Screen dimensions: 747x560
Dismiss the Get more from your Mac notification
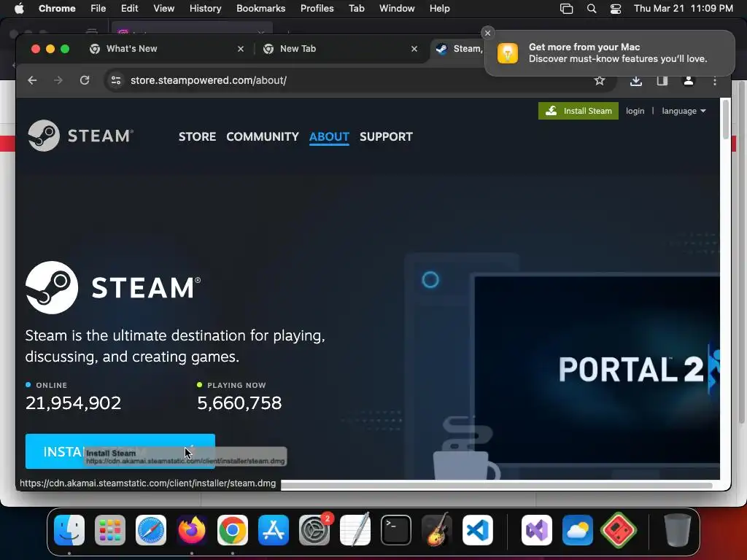487,33
